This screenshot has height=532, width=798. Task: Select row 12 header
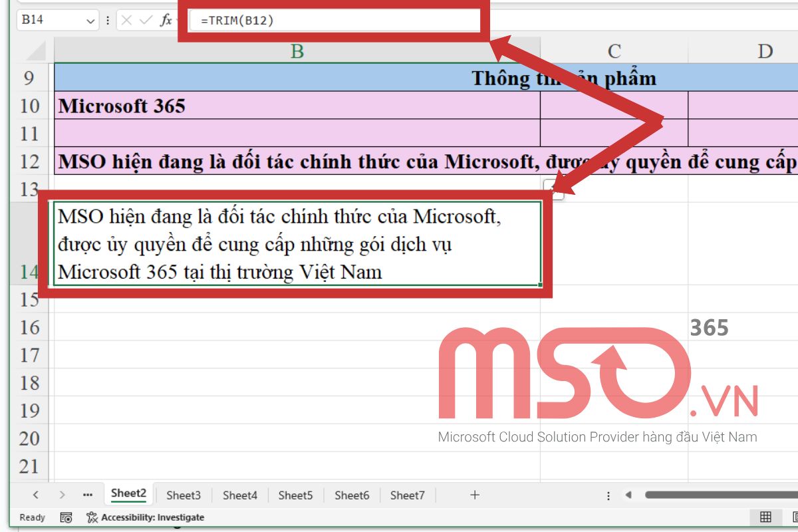(x=29, y=162)
